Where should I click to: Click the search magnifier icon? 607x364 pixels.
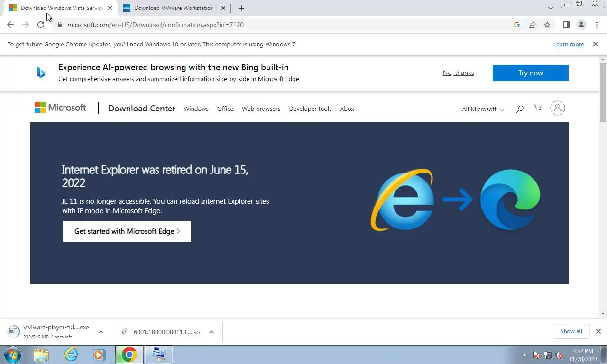[520, 109]
